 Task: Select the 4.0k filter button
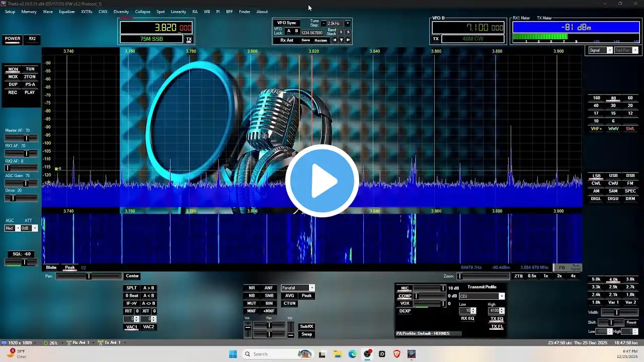(x=613, y=280)
